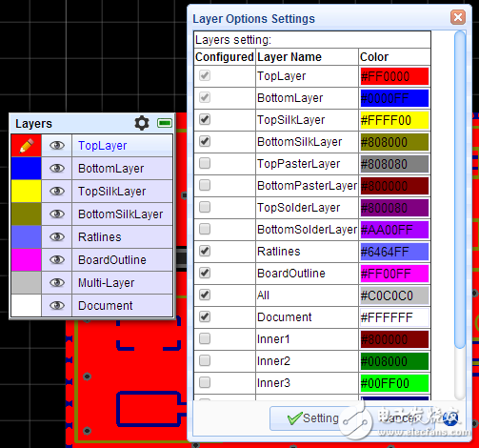Toggle Multi-Layer visibility eye
The width and height of the screenshot is (479, 448).
57,283
